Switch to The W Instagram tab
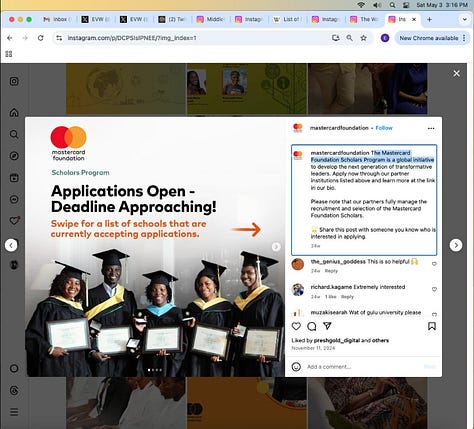 [x=364, y=19]
